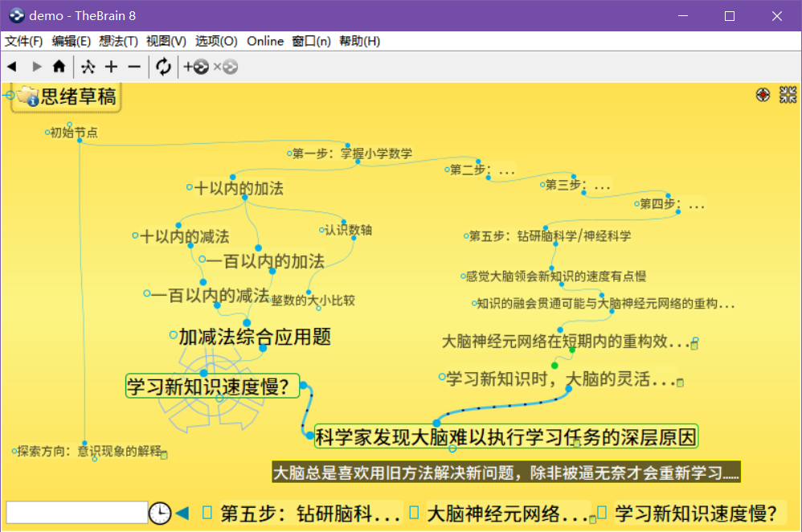Click the Refresh/sync brain icon
The width and height of the screenshot is (802, 532).
coord(163,66)
